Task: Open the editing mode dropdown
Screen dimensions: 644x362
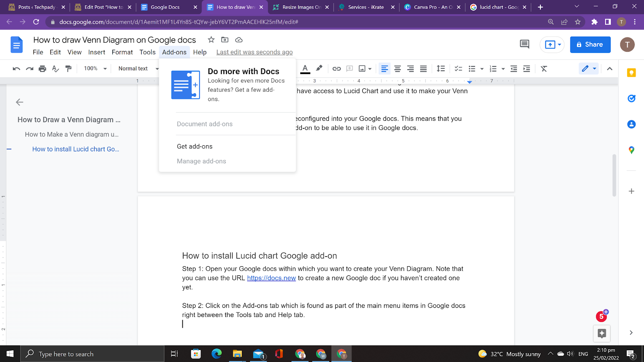Action: [x=588, y=69]
